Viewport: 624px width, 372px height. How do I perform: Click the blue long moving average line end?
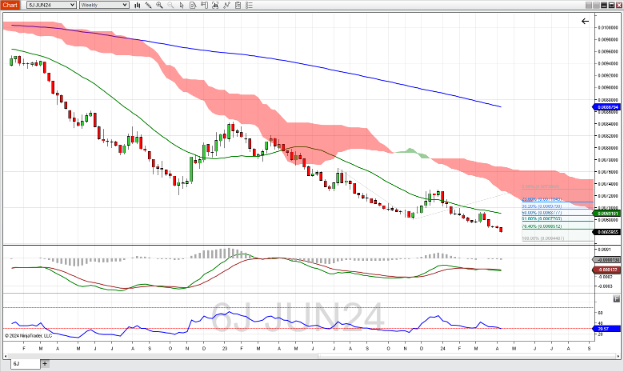[500, 106]
